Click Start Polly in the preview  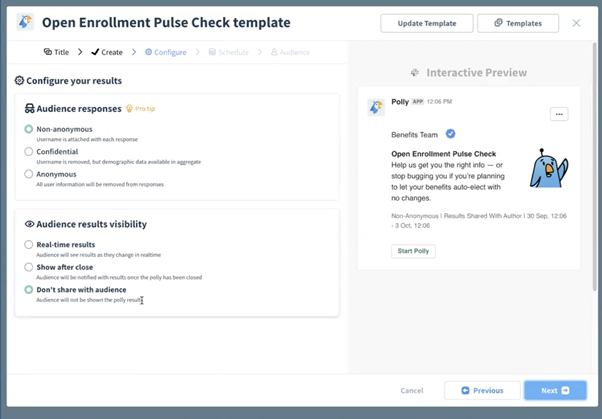413,251
